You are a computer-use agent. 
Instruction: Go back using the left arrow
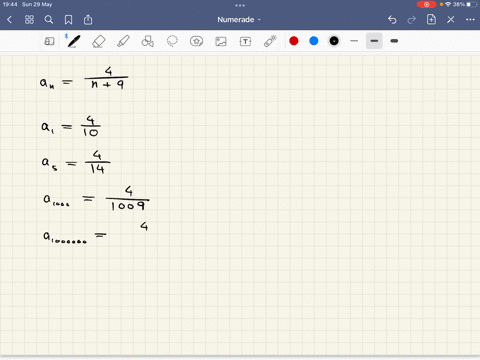[9, 20]
